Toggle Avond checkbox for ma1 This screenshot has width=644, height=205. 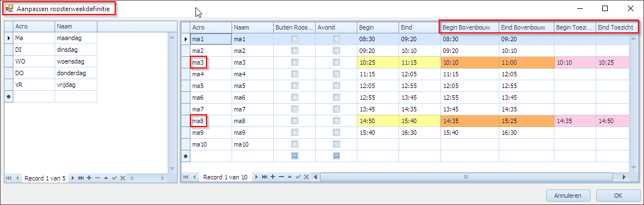tap(336, 39)
